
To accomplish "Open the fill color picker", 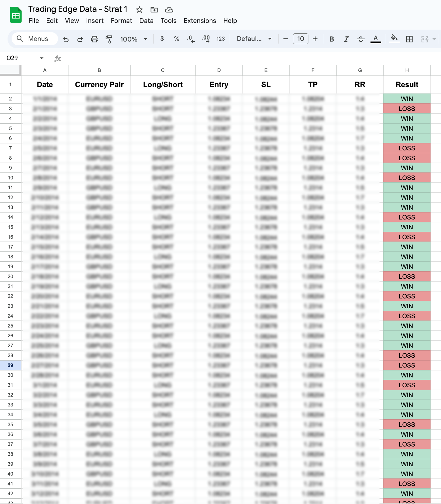I will click(x=394, y=39).
